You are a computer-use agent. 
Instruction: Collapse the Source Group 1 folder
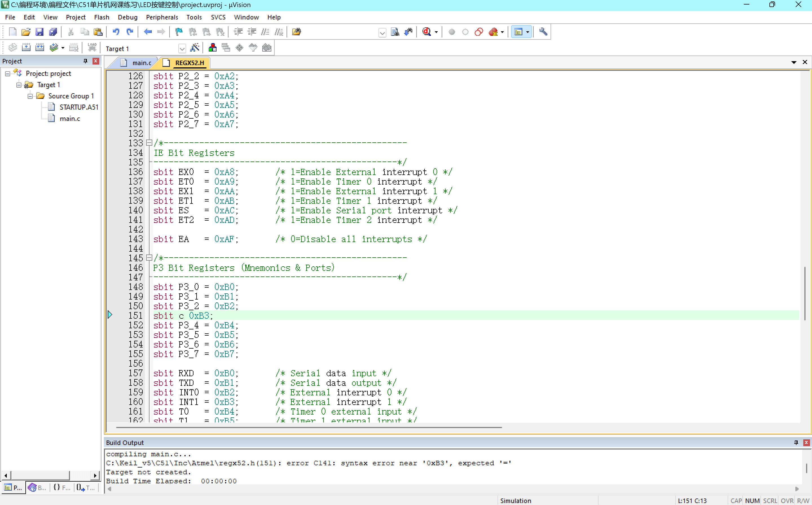(30, 96)
